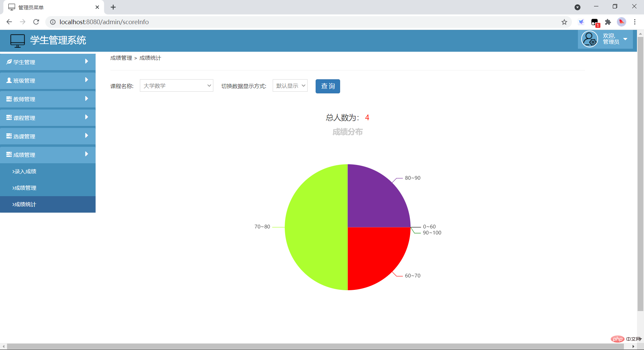
Task: Click the 学生管理系统 header title
Action: pos(58,40)
